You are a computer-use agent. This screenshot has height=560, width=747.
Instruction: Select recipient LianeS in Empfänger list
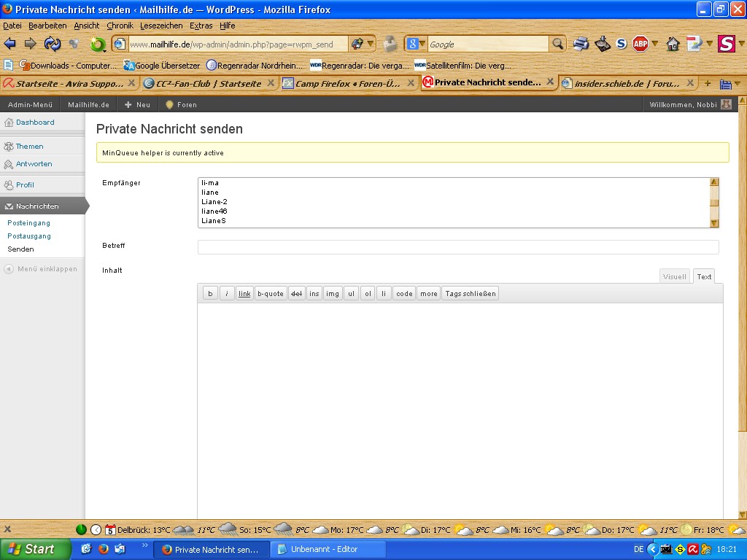pyautogui.click(x=214, y=221)
